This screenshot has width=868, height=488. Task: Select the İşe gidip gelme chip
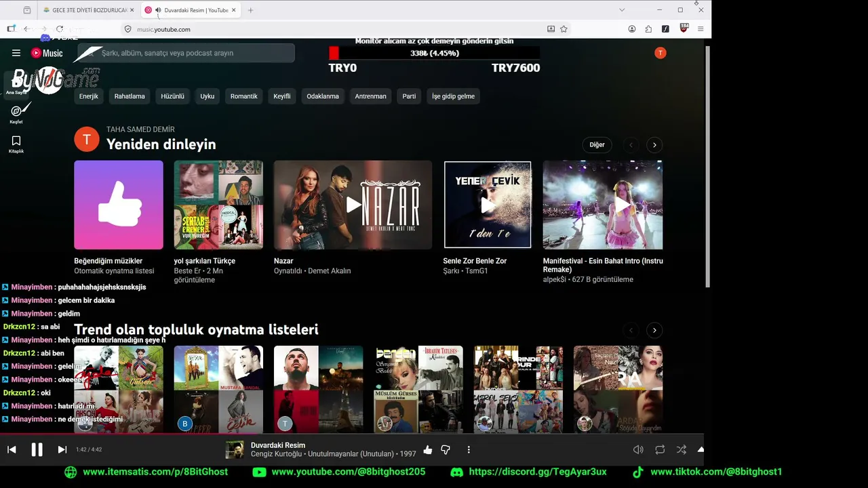[454, 96]
